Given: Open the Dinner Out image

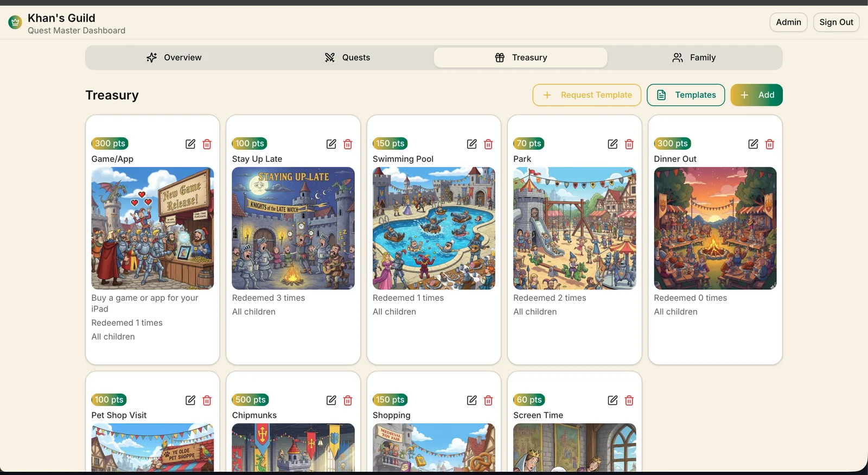Looking at the screenshot, I should coord(715,228).
